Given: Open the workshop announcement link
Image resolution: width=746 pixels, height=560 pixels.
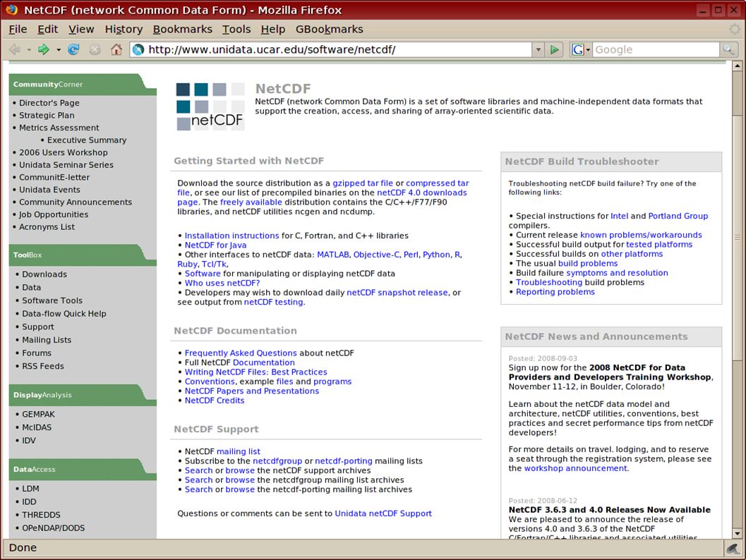Looking at the screenshot, I should (576, 468).
